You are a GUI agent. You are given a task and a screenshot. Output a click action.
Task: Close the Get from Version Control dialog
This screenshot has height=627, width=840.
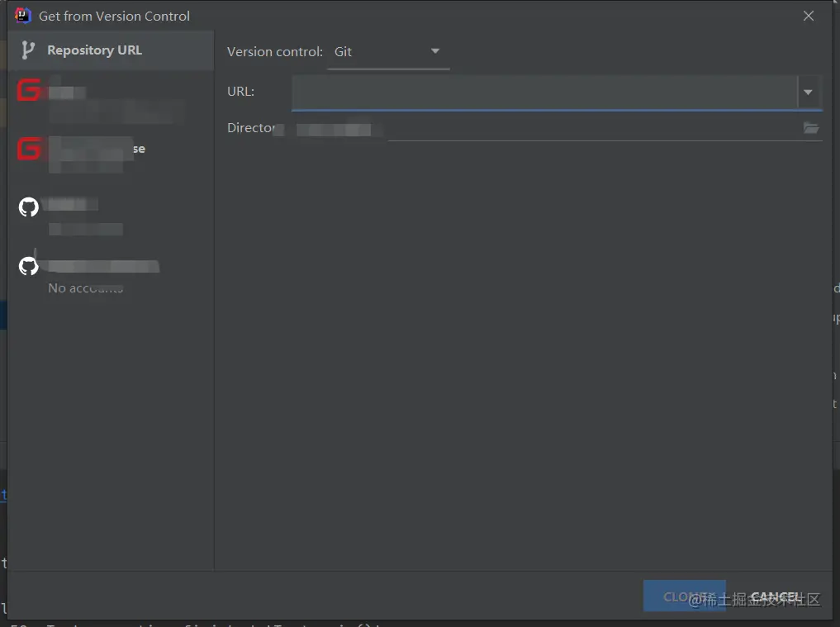click(x=809, y=16)
